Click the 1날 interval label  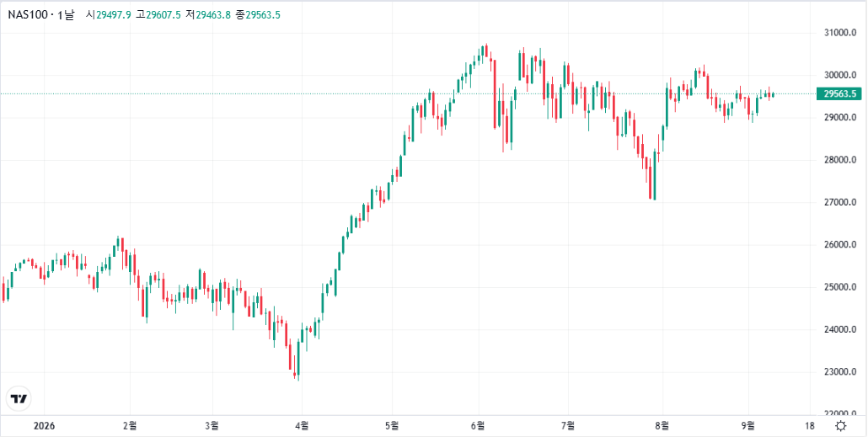pos(66,15)
